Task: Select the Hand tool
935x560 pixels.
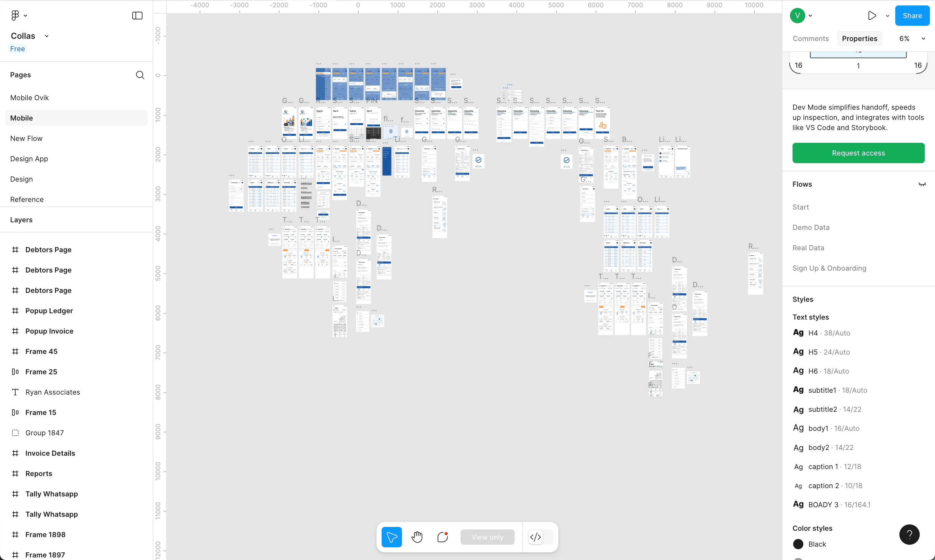Action: point(417,537)
